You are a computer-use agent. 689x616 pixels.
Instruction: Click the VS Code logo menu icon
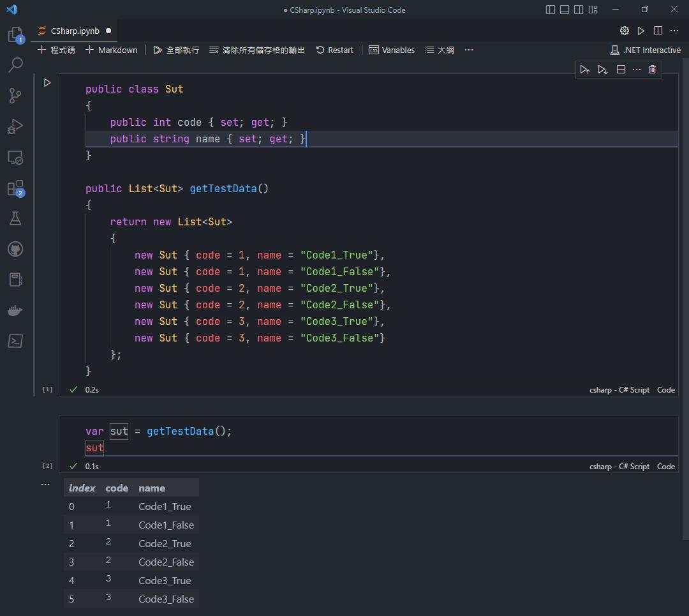pos(12,9)
